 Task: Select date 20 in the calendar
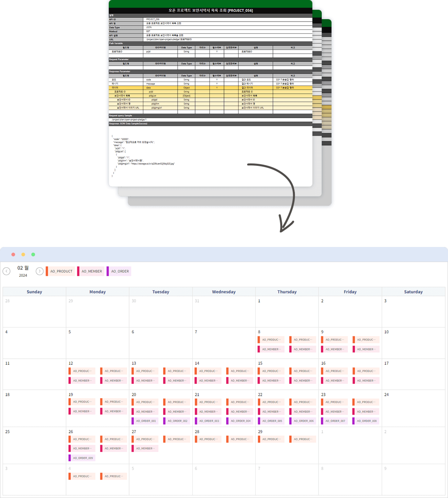(x=134, y=394)
